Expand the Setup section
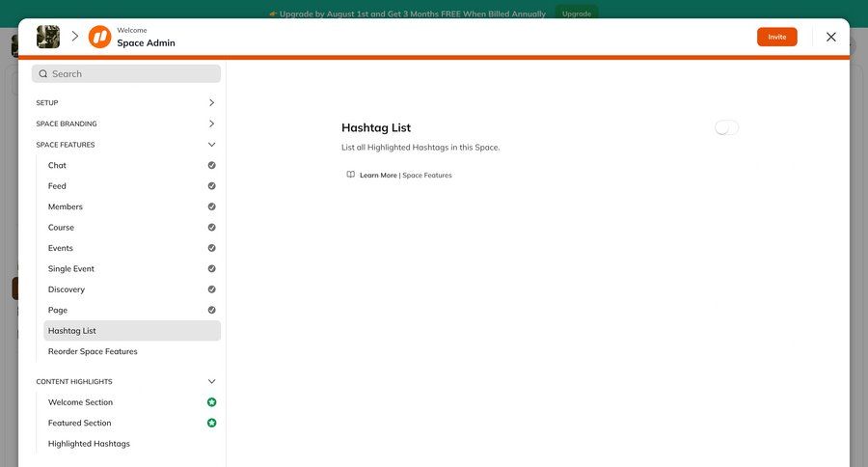This screenshot has height=467, width=868. pos(211,102)
